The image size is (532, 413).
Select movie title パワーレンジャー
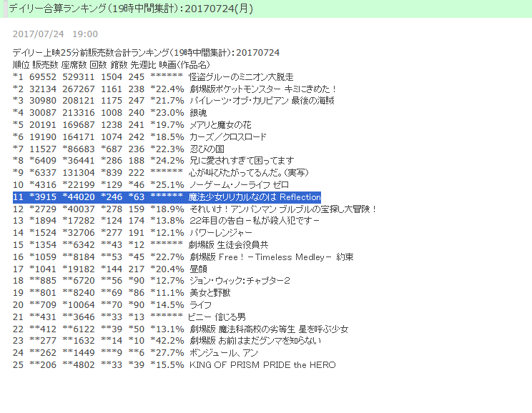point(220,233)
